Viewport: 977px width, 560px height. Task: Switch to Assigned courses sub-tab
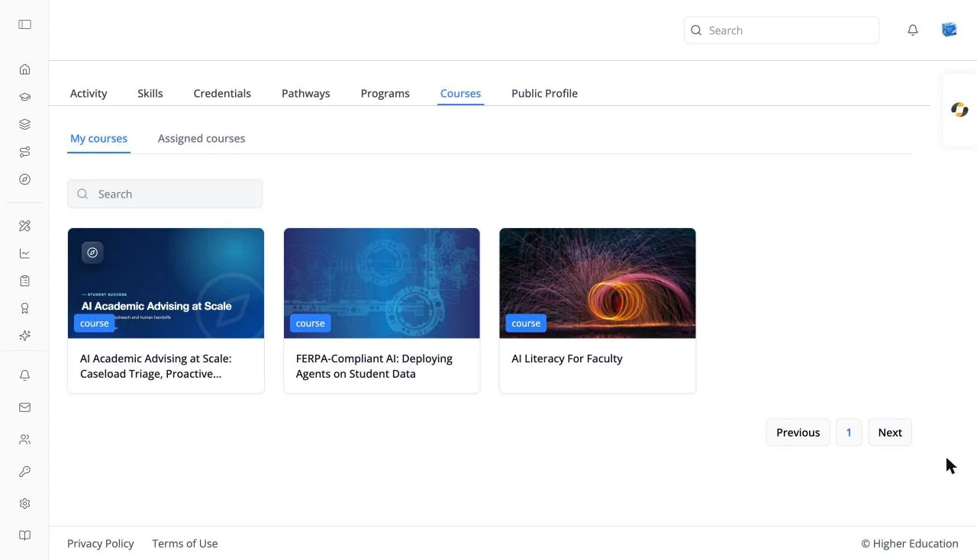click(x=202, y=139)
